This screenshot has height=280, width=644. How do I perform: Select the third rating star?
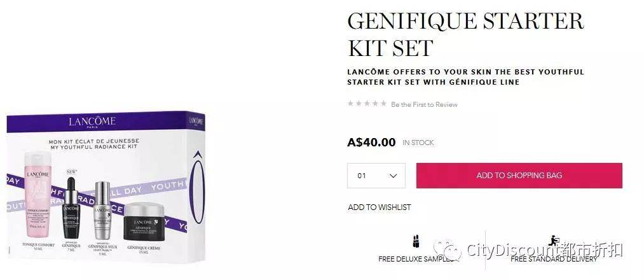tap(367, 103)
